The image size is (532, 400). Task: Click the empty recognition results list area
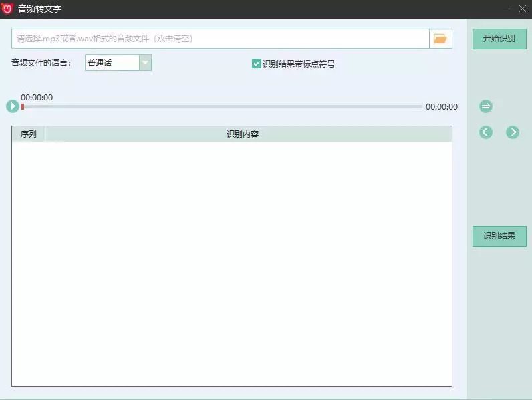coord(232,264)
